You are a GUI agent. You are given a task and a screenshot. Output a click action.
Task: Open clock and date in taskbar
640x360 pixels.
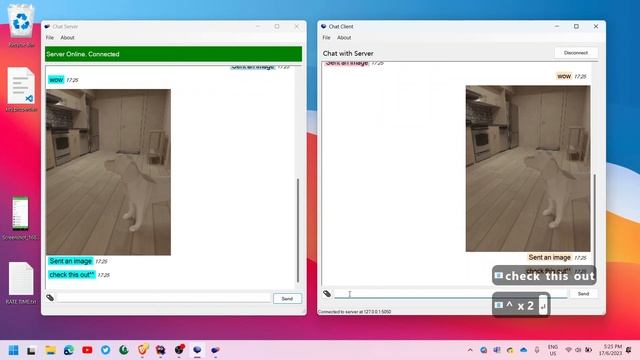coord(611,350)
